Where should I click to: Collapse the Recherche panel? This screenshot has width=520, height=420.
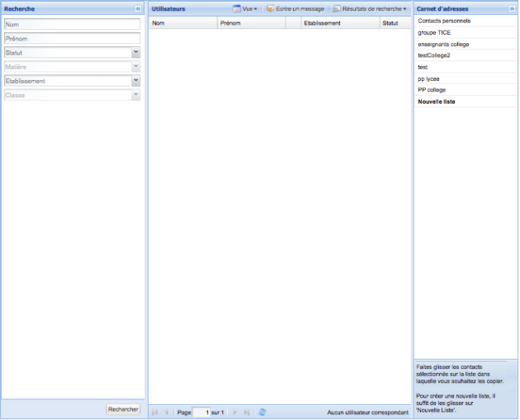point(138,9)
